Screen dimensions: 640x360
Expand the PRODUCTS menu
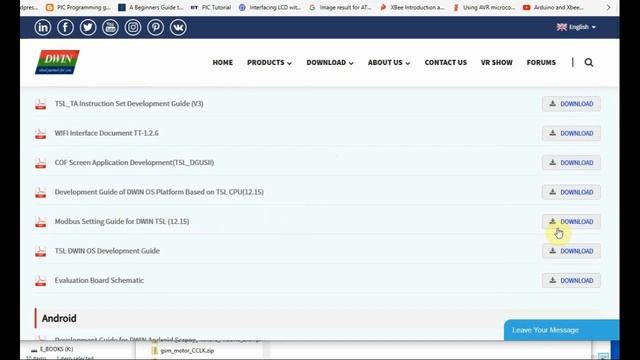click(269, 62)
